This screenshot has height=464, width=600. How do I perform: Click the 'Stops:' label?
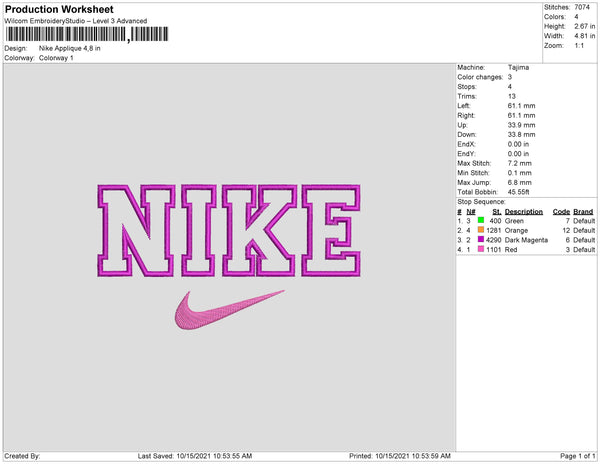pos(467,86)
